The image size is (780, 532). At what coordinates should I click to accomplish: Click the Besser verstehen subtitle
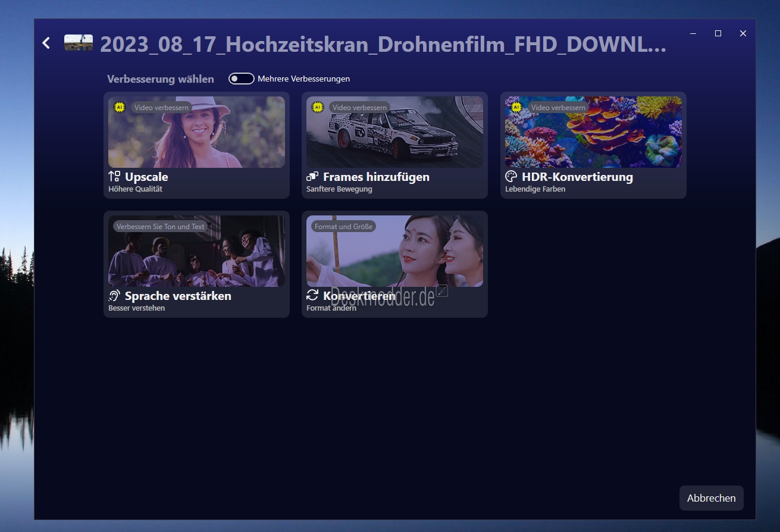(136, 308)
